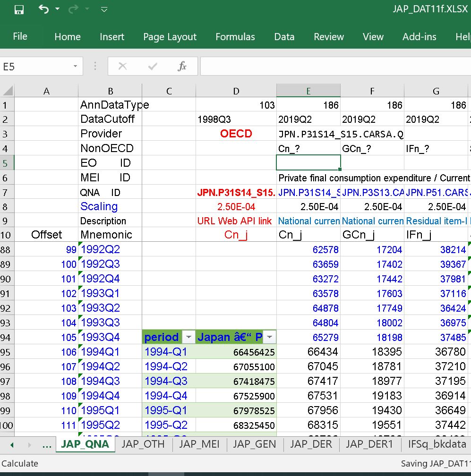Switch to the IFSq_bkdata sheet tab
Viewport: 471px width, 476px height.
(x=437, y=444)
